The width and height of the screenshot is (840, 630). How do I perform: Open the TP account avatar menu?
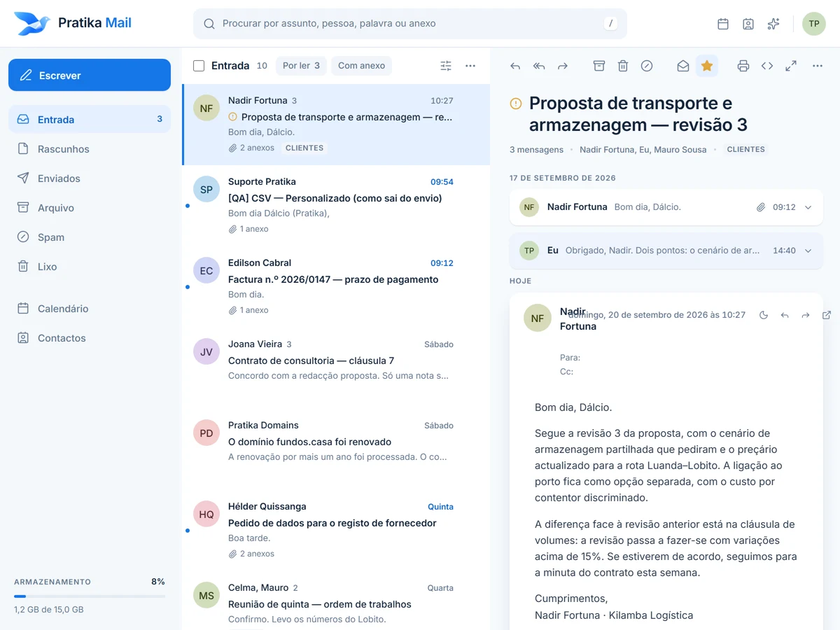point(814,24)
